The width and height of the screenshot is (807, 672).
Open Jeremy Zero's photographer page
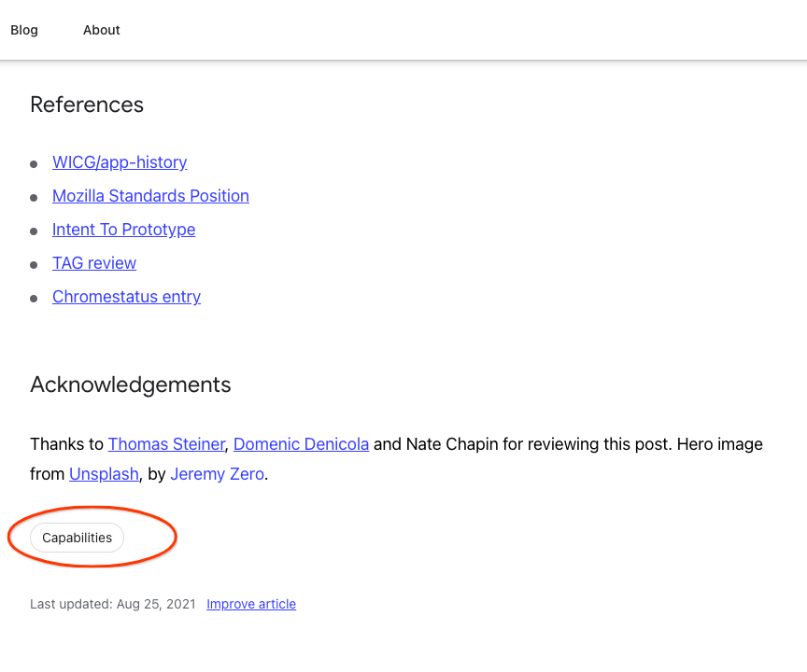click(217, 474)
